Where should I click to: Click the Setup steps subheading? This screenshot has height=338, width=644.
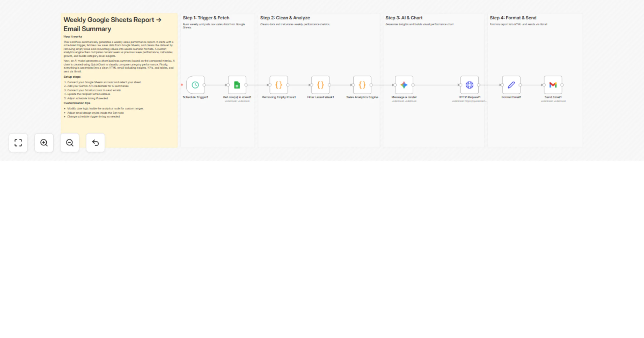[72, 77]
